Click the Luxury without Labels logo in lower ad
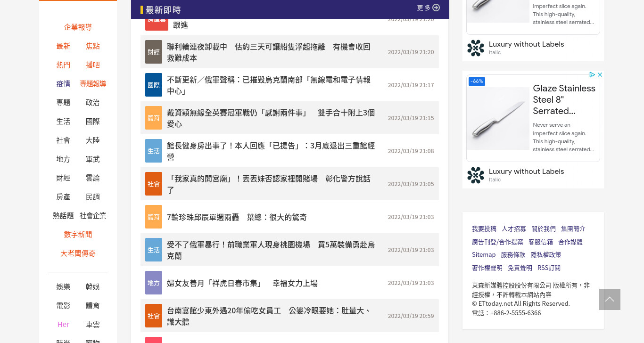 click(x=476, y=175)
